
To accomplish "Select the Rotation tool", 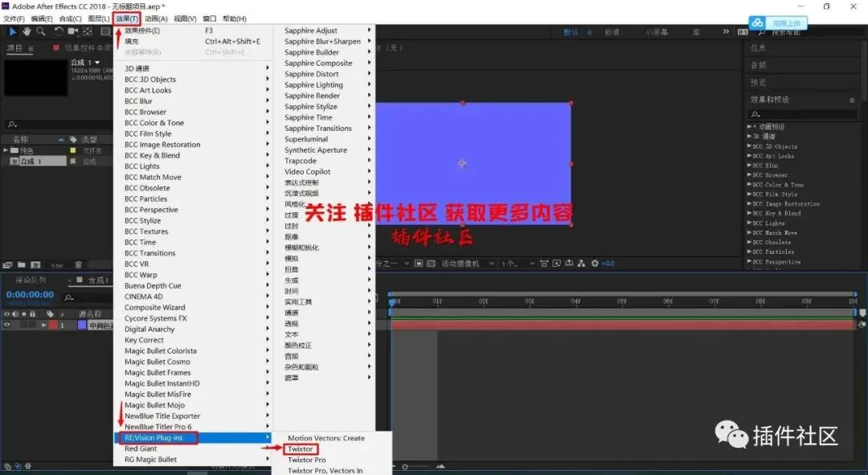I will tap(58, 31).
